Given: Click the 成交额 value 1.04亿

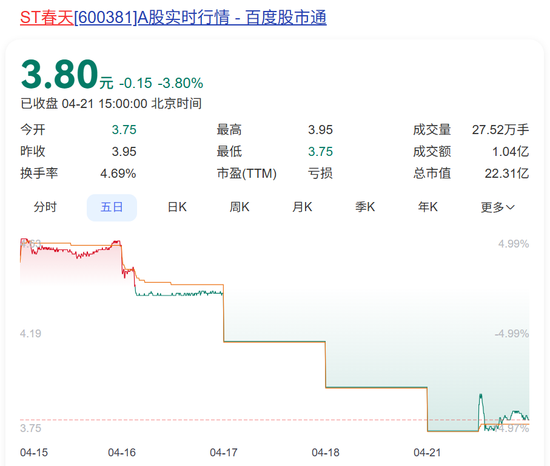Looking at the screenshot, I should 510,152.
